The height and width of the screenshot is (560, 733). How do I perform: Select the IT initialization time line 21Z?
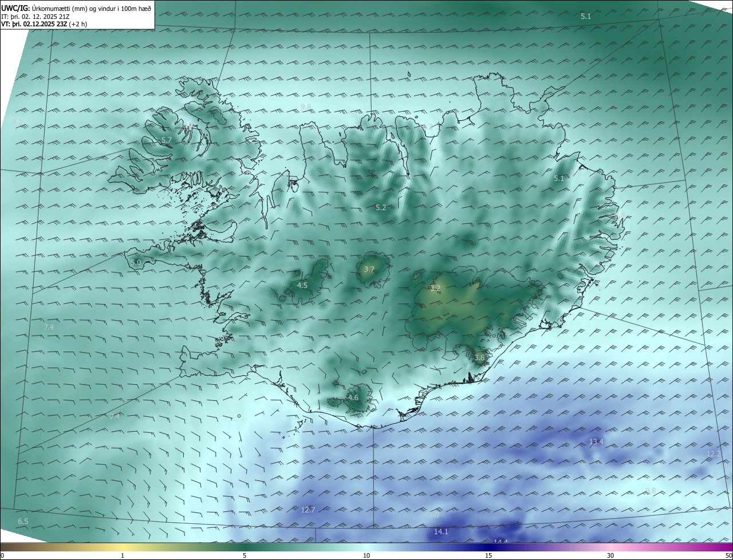36,17
